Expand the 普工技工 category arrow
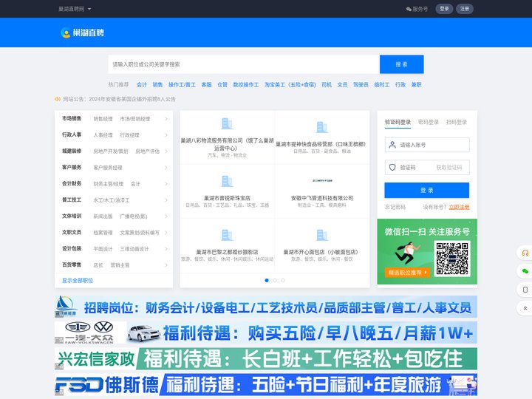Screen dimensions: 532x399 tap(166, 200)
